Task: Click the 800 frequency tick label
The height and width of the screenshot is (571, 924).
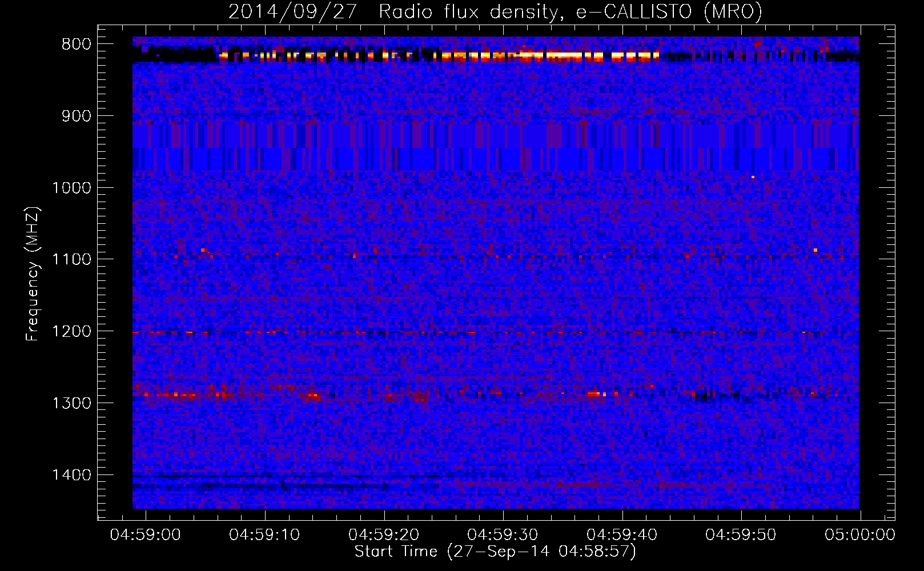Action: click(77, 45)
